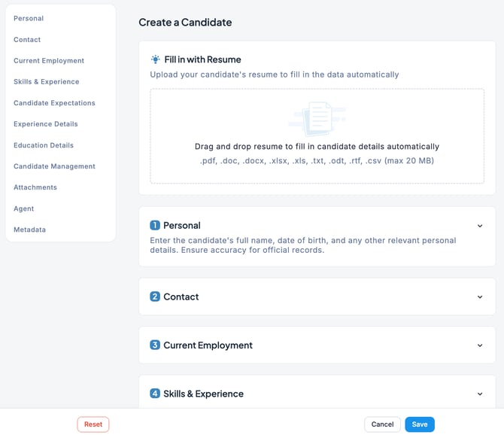This screenshot has width=504, height=435.
Task: Click the Cancel button
Action: pyautogui.click(x=382, y=424)
